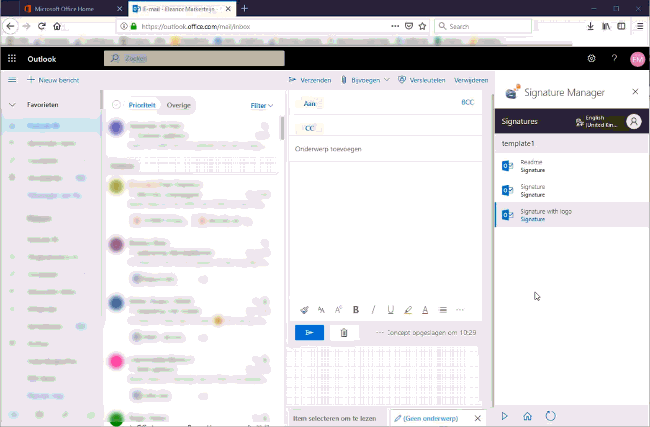Close the (Geen onderwerp) draft tab
Image resolution: width=650 pixels, height=427 pixels.
pyautogui.click(x=478, y=418)
